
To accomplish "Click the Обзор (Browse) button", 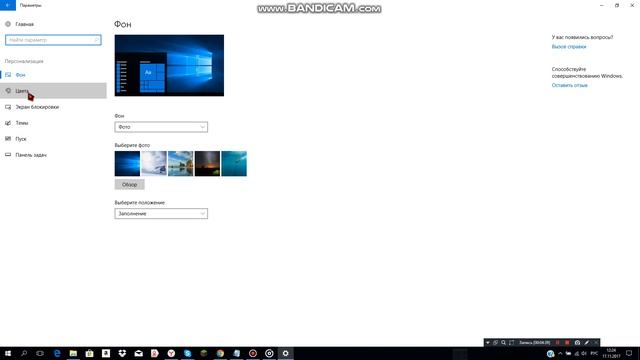I will (x=129, y=184).
